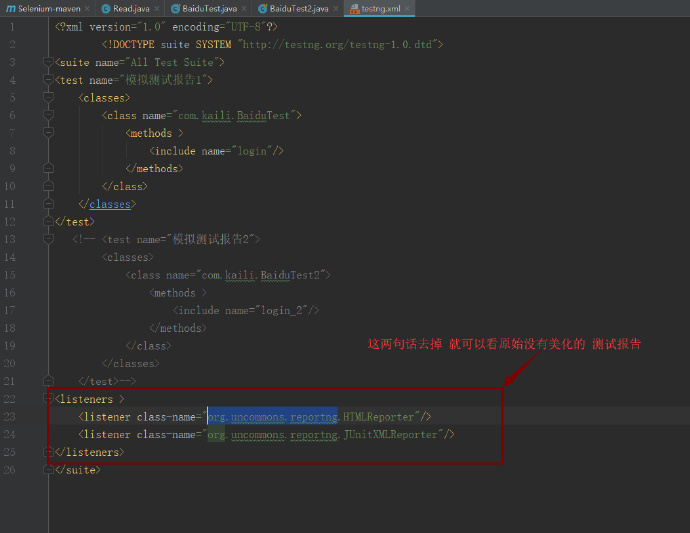Open the Read.java tab
This screenshot has height=533, width=690.
(131, 8)
